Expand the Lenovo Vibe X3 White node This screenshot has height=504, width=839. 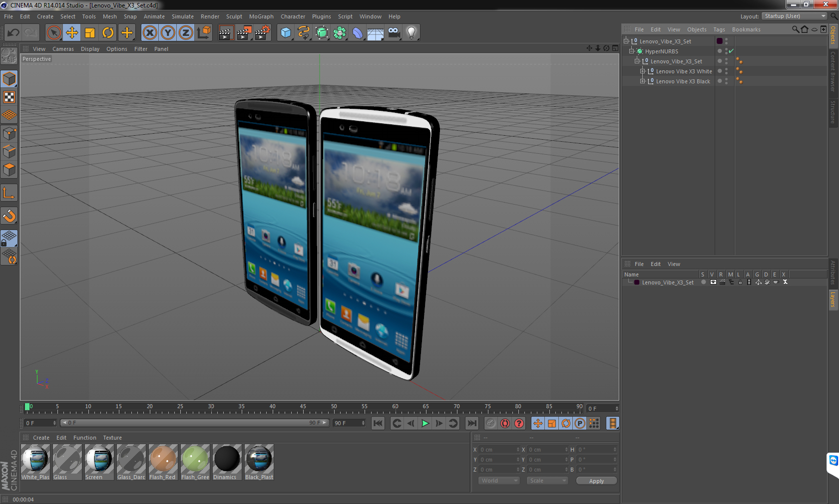(643, 71)
